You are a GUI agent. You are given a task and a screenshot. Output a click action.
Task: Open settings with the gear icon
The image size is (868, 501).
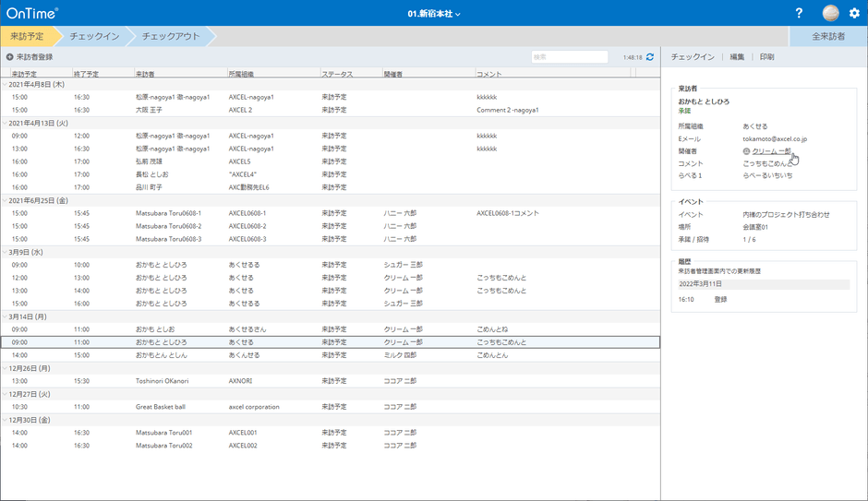pos(854,13)
